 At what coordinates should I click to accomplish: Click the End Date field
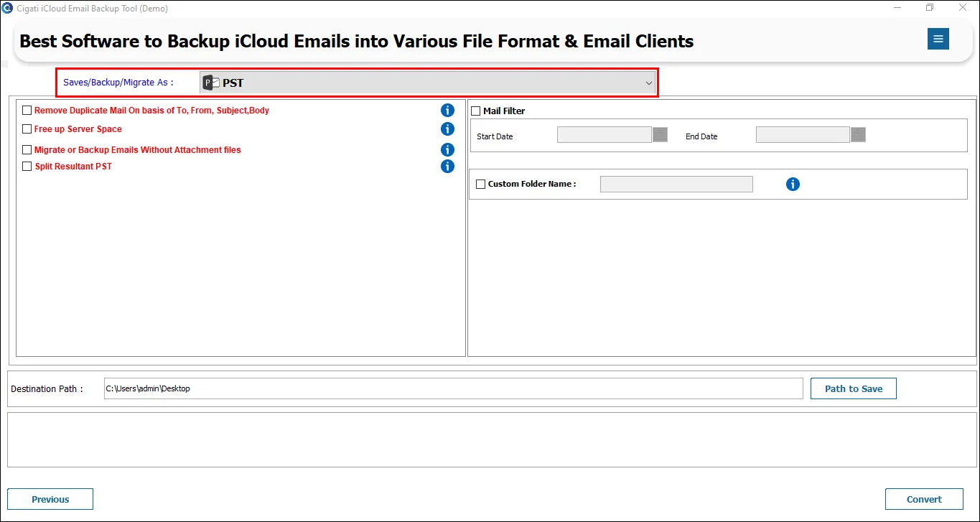coord(803,134)
